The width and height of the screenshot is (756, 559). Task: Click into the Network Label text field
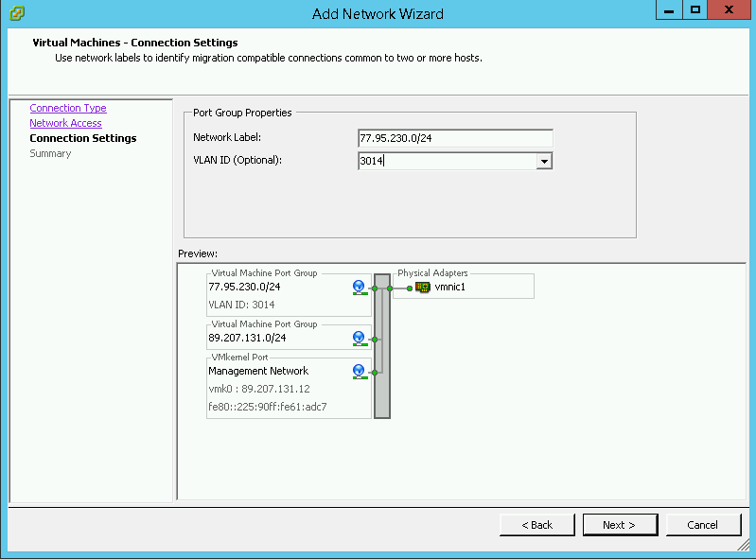455,139
